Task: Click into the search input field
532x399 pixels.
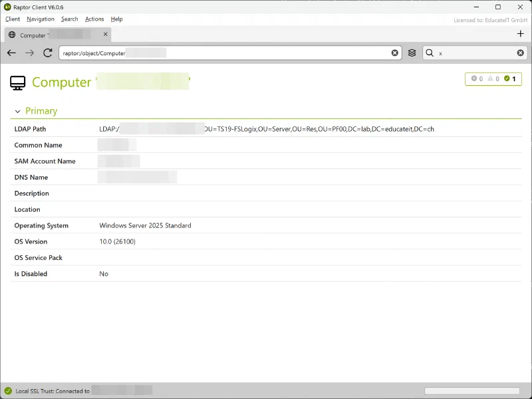Action: pos(475,53)
